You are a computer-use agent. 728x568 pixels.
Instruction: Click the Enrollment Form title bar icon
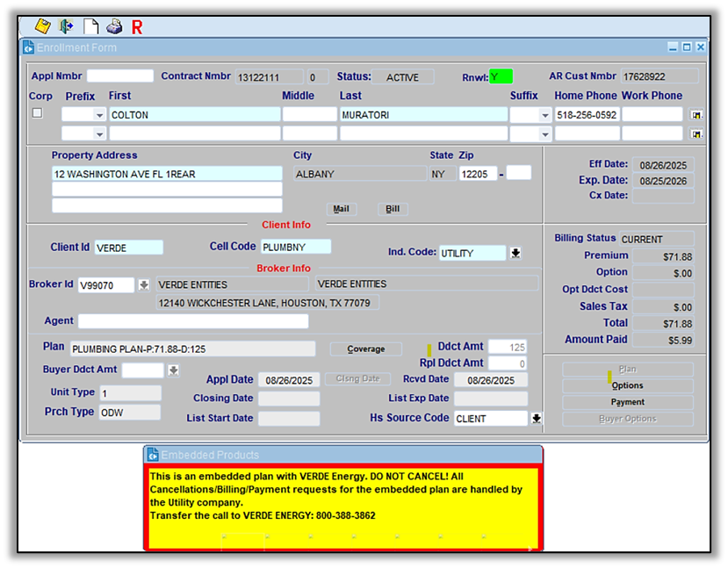pos(28,47)
